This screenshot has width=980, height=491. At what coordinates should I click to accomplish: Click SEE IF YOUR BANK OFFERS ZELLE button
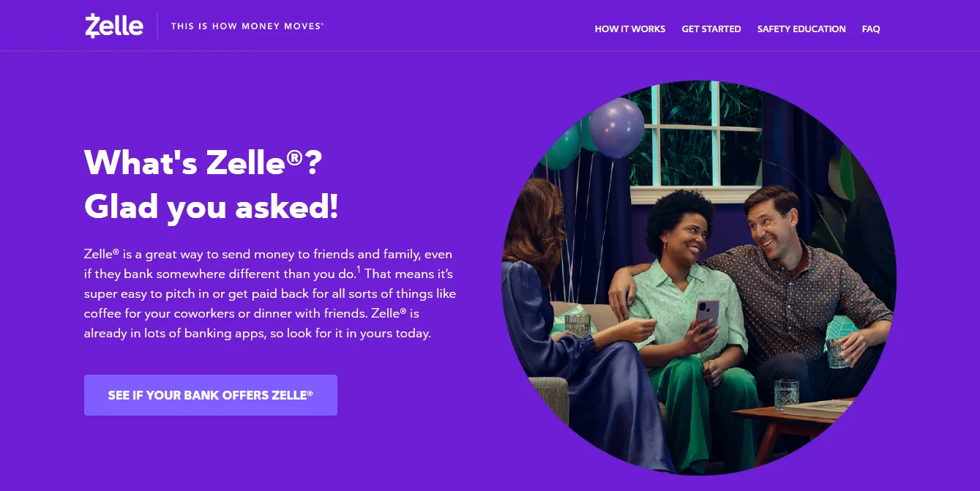pyautogui.click(x=211, y=395)
